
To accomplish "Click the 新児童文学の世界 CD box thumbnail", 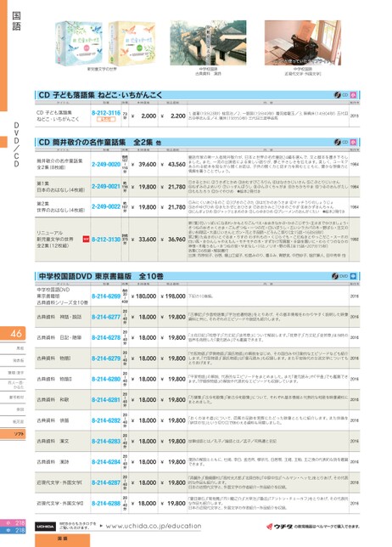I will point(105,43).
